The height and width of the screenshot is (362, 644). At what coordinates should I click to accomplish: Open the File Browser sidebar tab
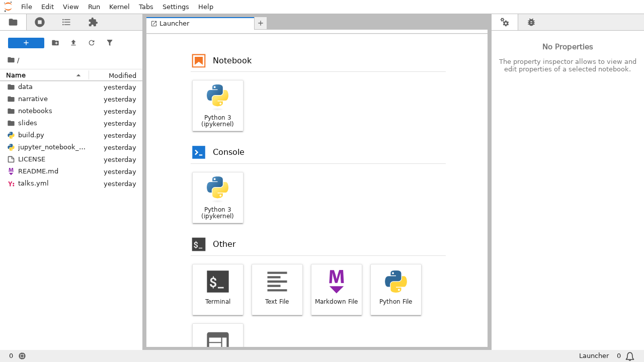click(x=13, y=22)
